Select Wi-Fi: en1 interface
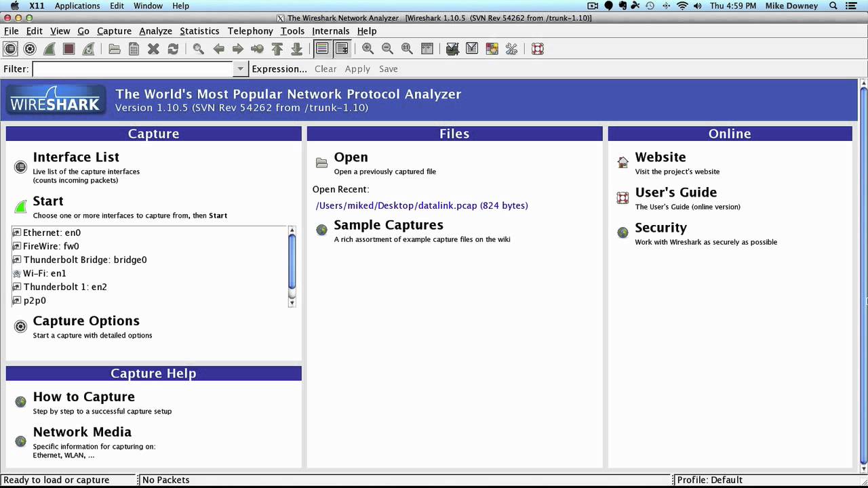868x488 pixels. (45, 273)
